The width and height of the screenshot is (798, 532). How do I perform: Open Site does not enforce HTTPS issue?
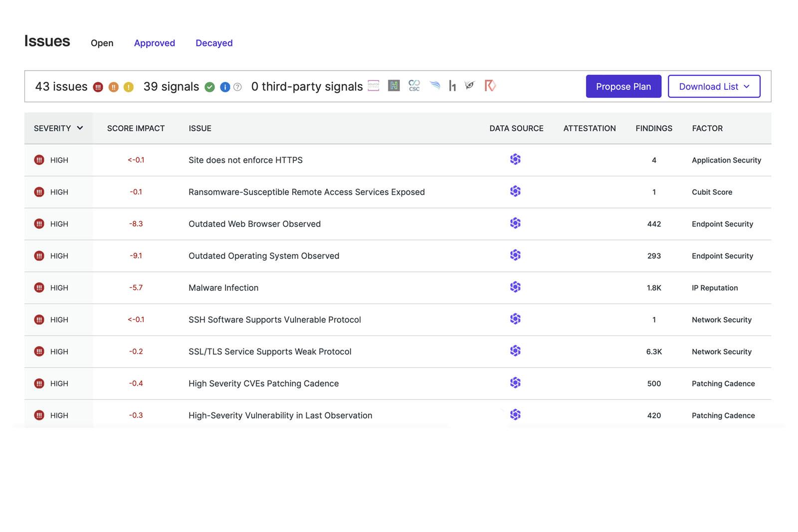[x=245, y=160]
